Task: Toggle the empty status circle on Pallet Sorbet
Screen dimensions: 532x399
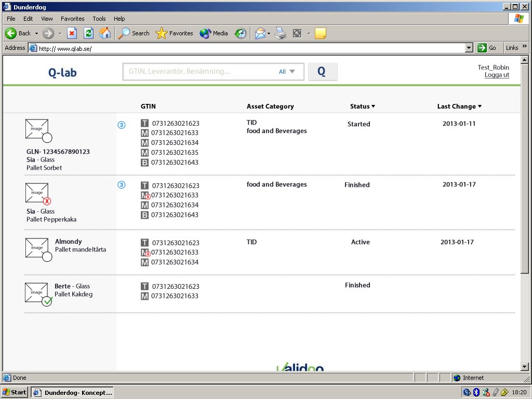Action: click(x=47, y=138)
